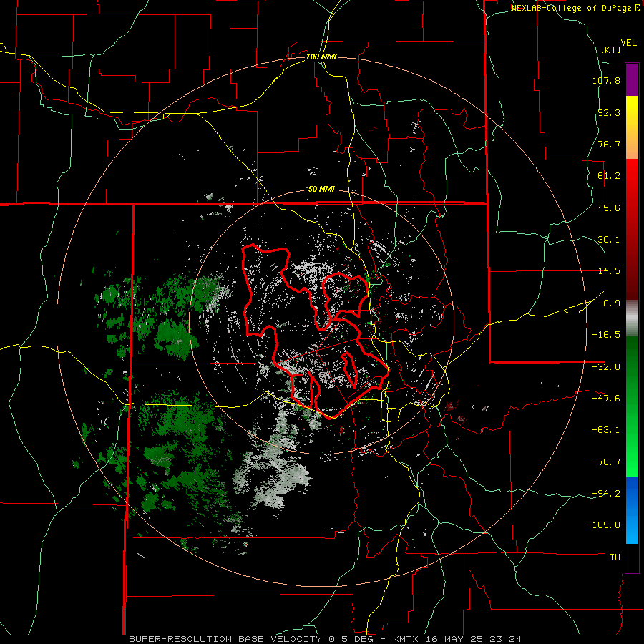Screen dimensions: 644x644
Task: Select the 107.8 knot scale value
Action: (x=606, y=80)
